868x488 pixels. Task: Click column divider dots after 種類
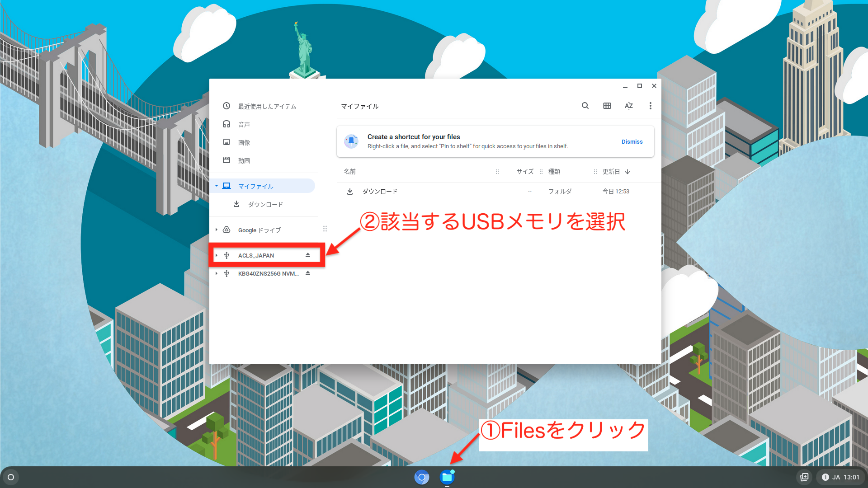point(595,172)
